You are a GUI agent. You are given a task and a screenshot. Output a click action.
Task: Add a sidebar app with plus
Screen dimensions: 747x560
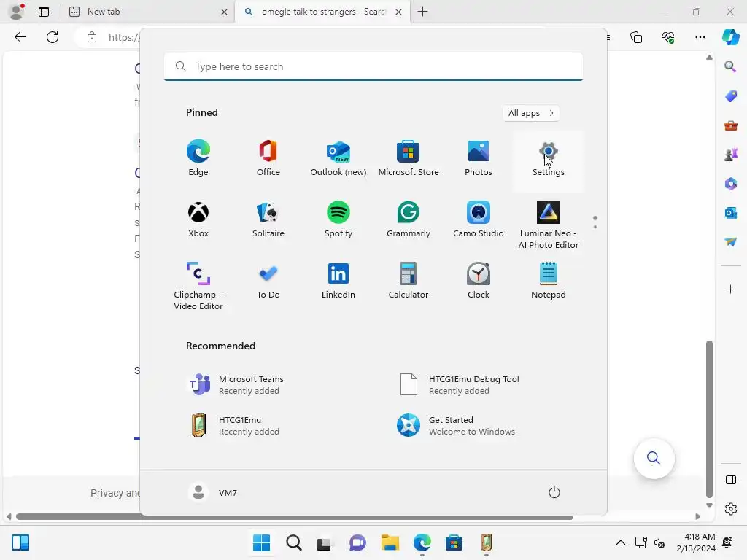tap(730, 289)
